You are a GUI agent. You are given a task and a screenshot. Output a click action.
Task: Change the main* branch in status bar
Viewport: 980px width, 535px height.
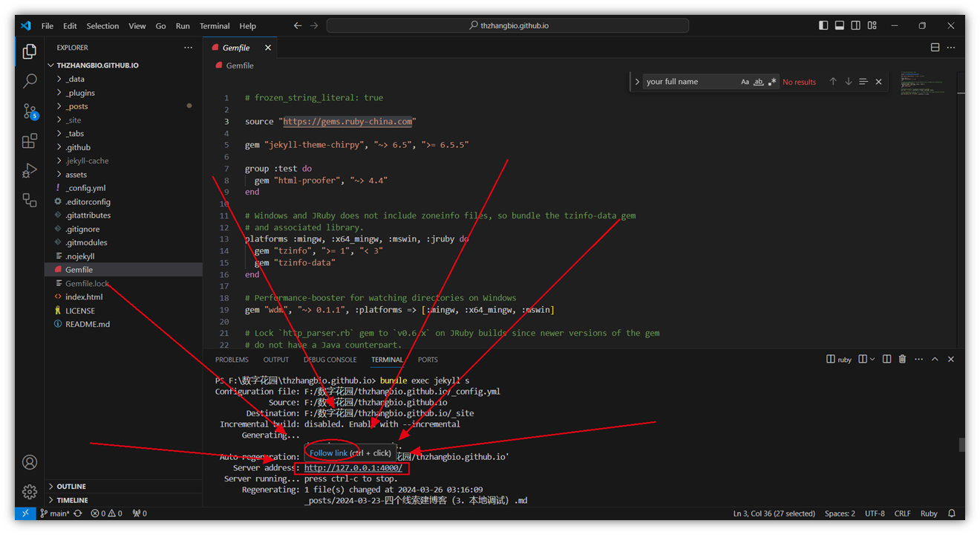pyautogui.click(x=55, y=513)
